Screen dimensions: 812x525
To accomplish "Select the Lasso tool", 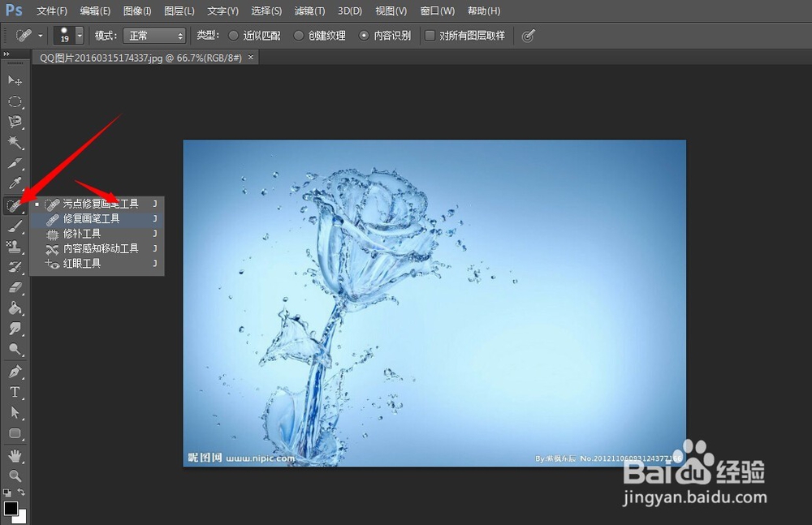I will 15,122.
